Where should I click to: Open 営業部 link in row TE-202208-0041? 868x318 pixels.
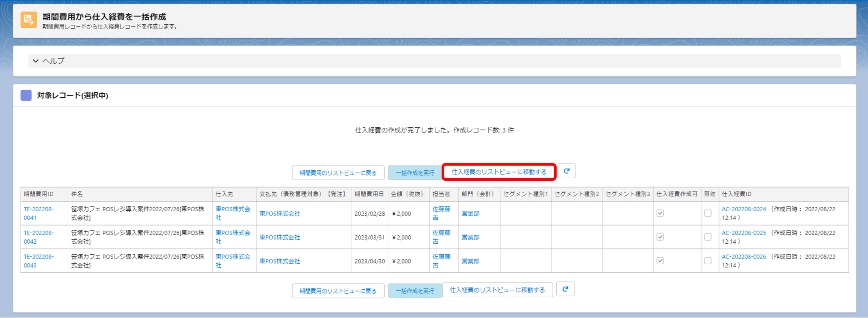coord(470,213)
